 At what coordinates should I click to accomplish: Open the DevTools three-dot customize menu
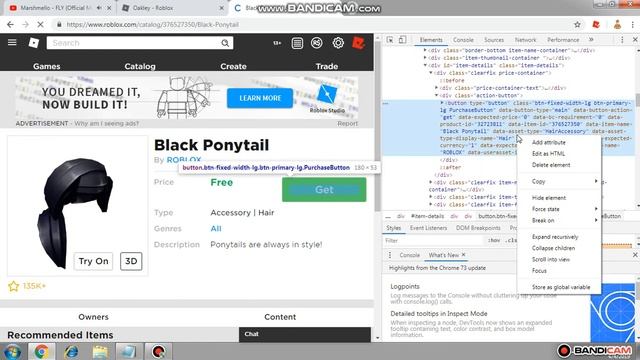pos(622,40)
